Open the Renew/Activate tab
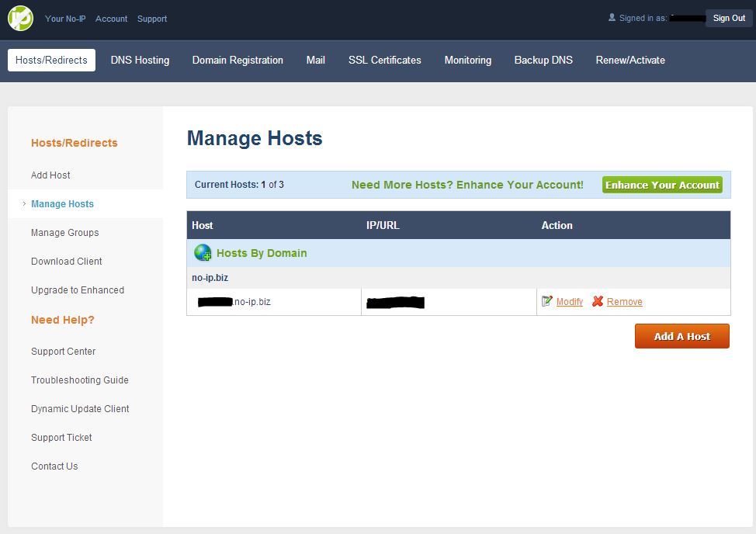The height and width of the screenshot is (534, 756). [x=630, y=61]
